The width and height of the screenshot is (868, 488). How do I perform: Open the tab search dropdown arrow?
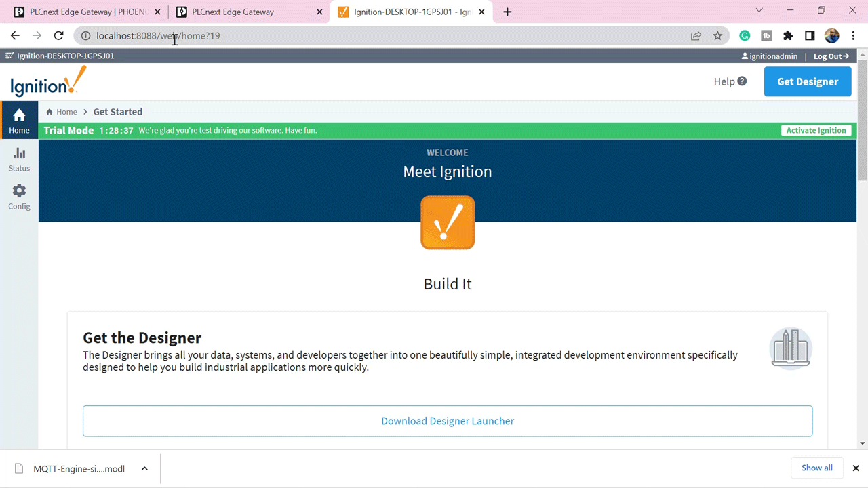(x=759, y=10)
